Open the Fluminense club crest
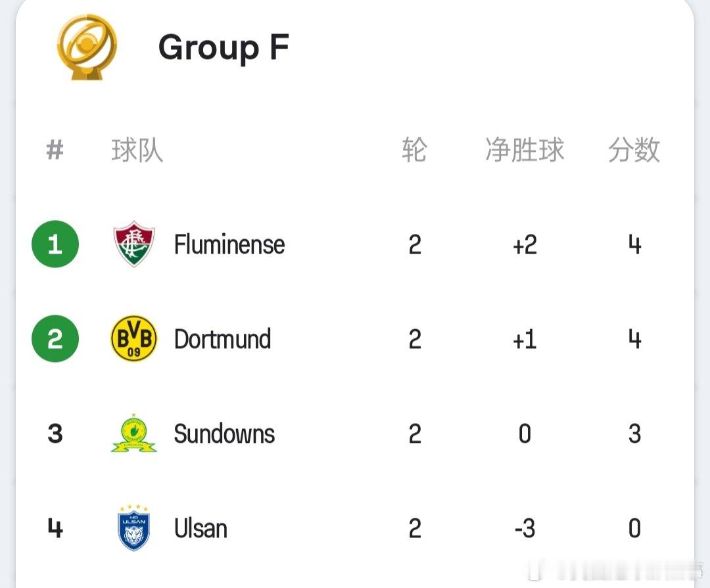Screen dimensions: 710x588 click(x=133, y=244)
